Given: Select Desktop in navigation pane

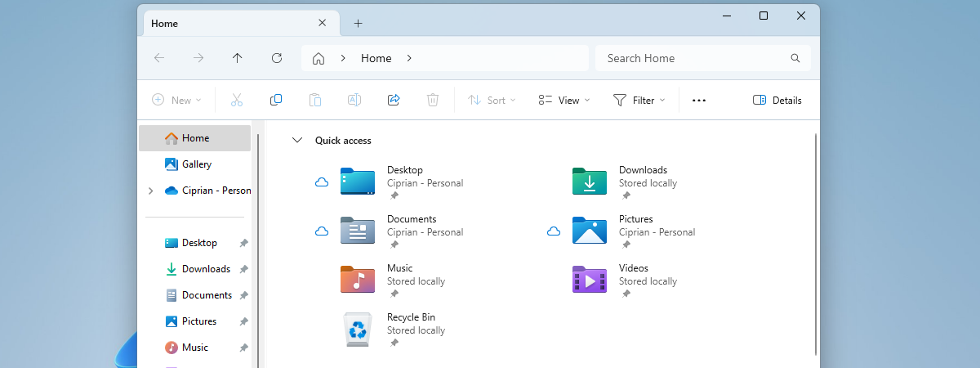Looking at the screenshot, I should tap(195, 243).
